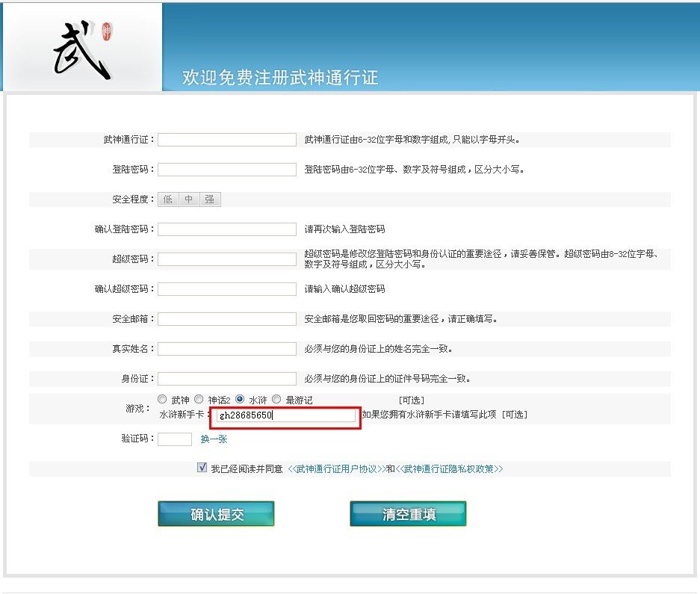Select the 水浒 game radio button
The image size is (700, 594).
[x=241, y=398]
